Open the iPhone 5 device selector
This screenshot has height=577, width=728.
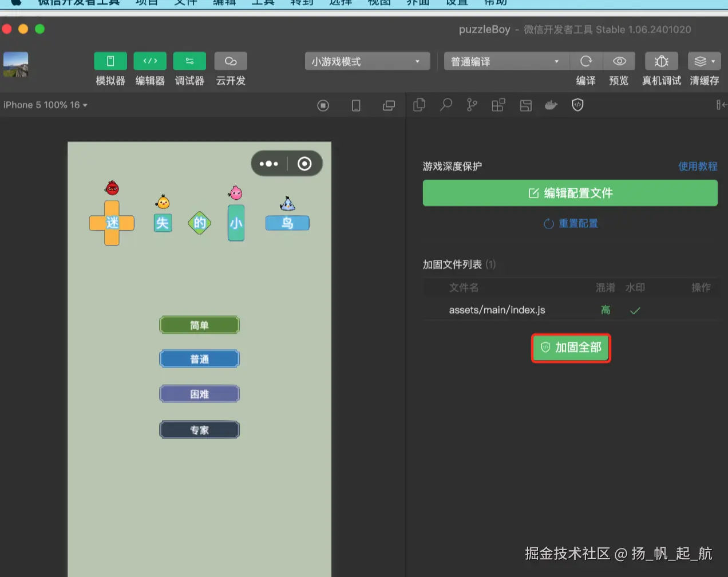(x=45, y=105)
